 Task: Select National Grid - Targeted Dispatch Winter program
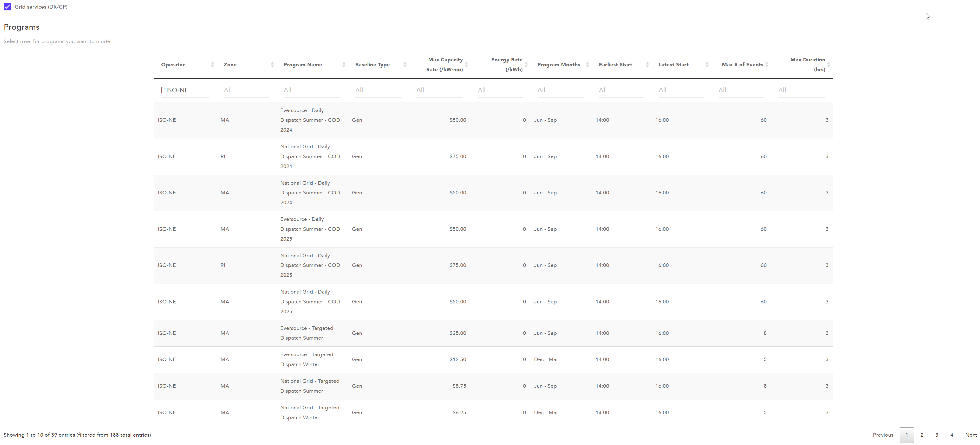493,413
